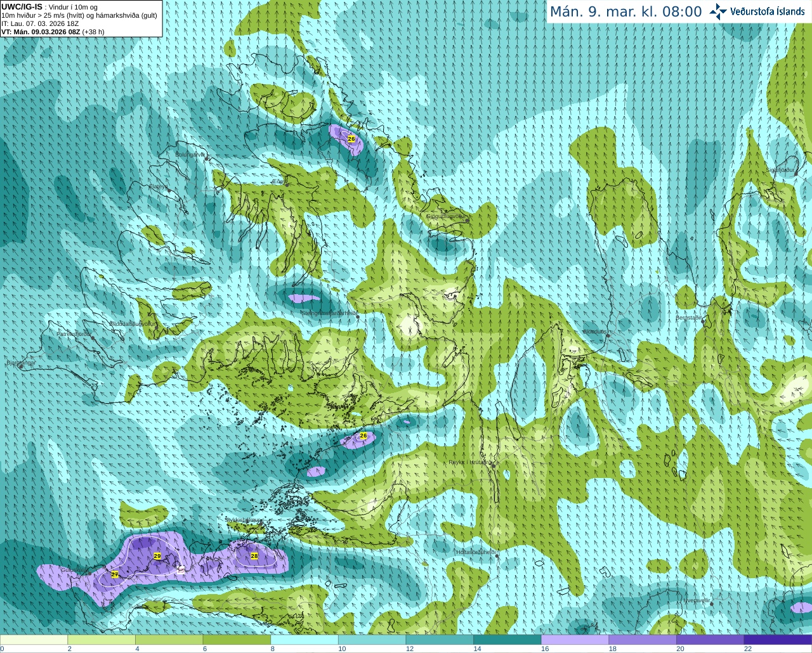Select the 8–10 m/s pale cyan legend swatch
This screenshot has width=812, height=653.
pyautogui.click(x=304, y=640)
